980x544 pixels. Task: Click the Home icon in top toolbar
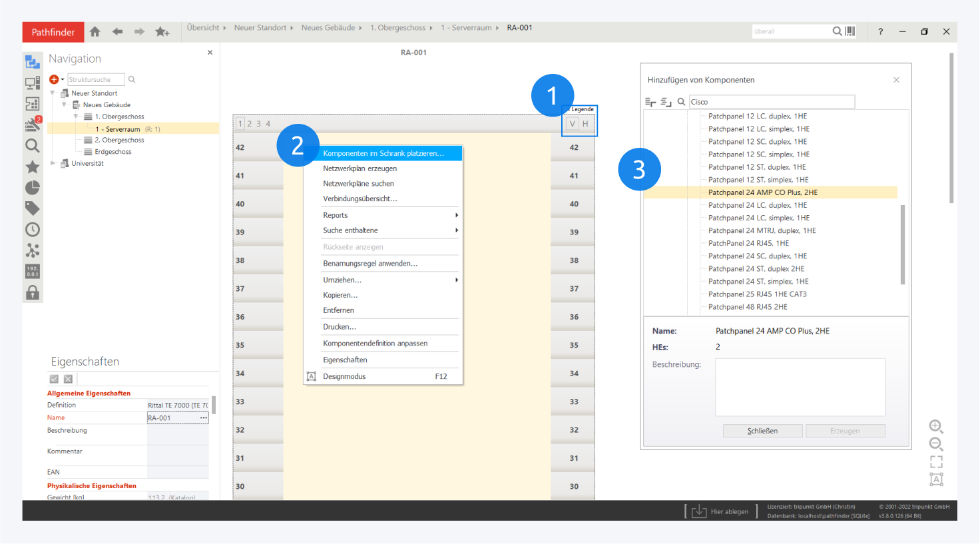95,31
